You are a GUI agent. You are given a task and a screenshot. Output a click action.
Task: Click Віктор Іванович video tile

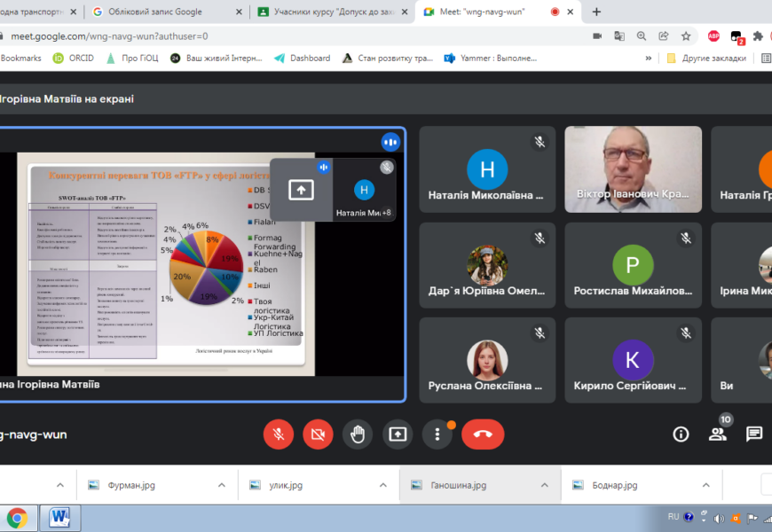point(633,169)
